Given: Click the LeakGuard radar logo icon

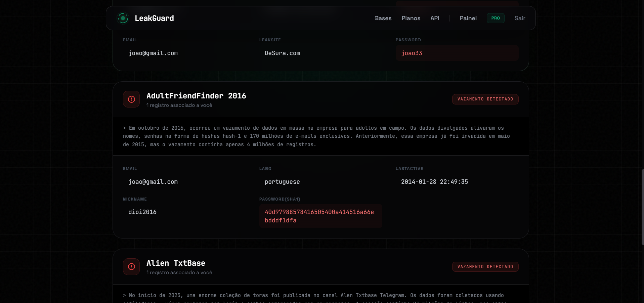Looking at the screenshot, I should coord(123,18).
